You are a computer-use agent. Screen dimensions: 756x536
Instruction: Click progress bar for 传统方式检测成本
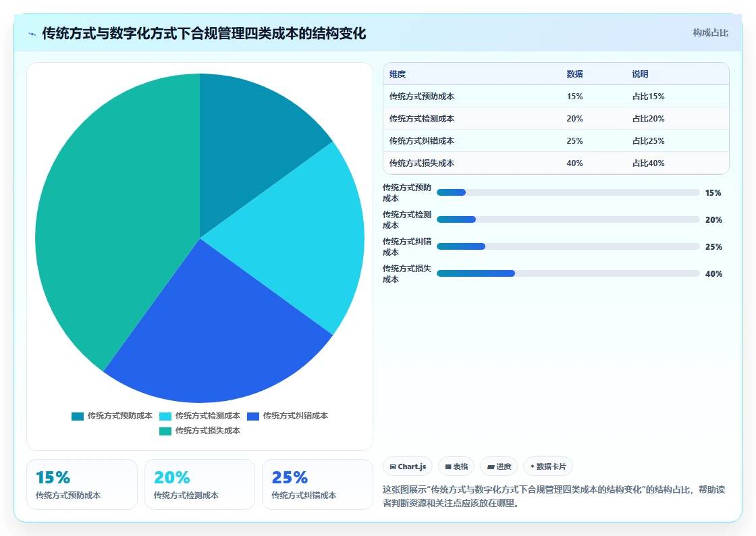click(x=568, y=219)
